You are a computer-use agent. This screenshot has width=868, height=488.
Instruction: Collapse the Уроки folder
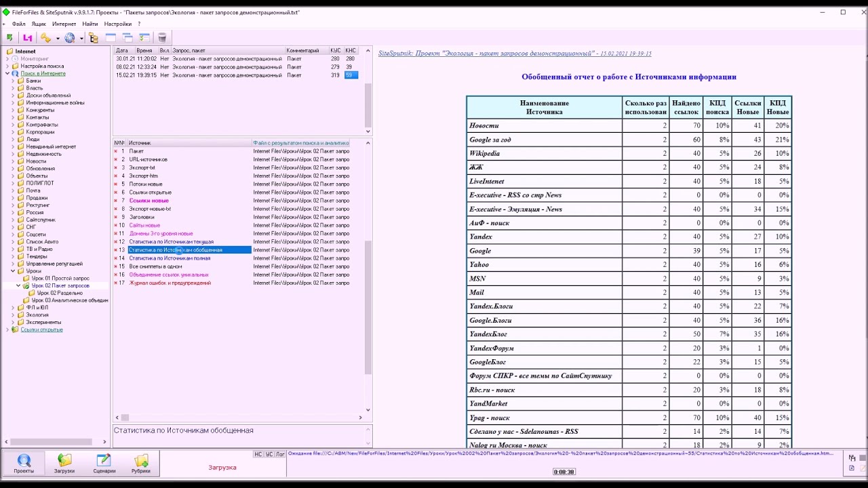click(x=13, y=271)
